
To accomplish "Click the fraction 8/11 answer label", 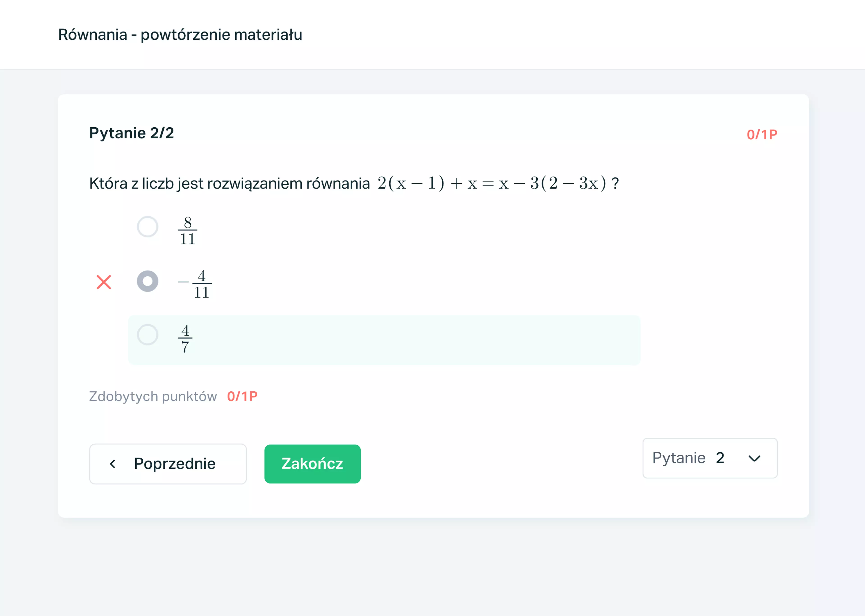I will click(187, 231).
